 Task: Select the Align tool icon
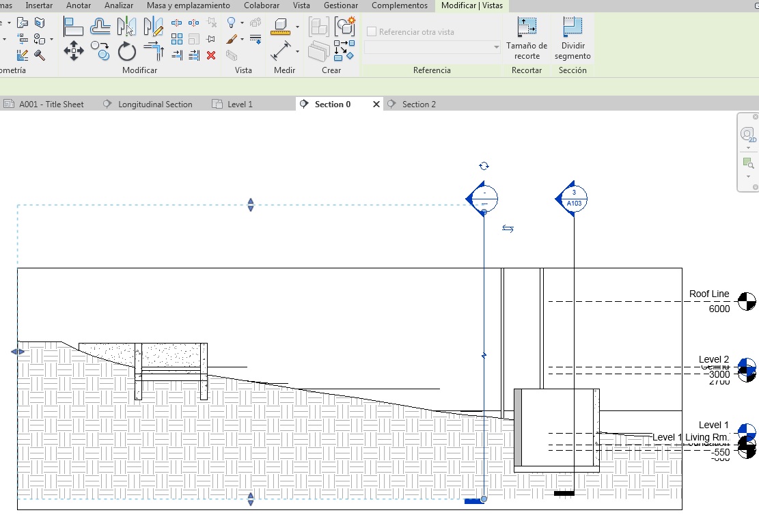point(73,27)
